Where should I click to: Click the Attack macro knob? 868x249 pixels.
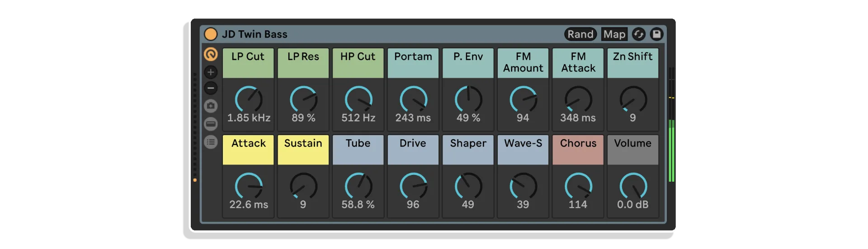[248, 186]
